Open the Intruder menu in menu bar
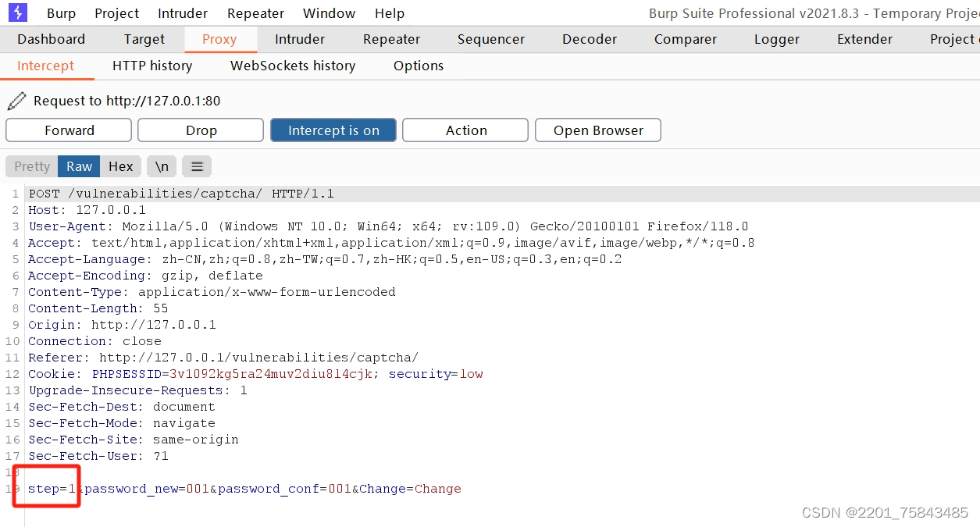Image resolution: width=980 pixels, height=527 pixels. 183,13
